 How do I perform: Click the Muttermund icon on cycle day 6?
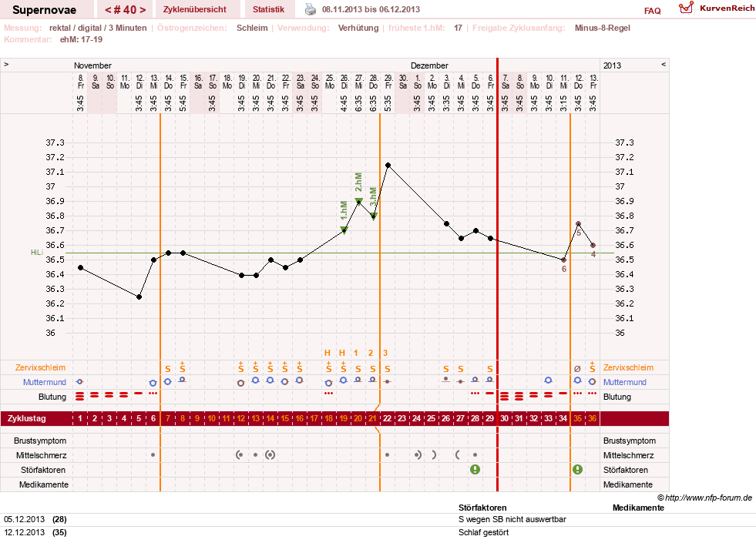click(153, 383)
